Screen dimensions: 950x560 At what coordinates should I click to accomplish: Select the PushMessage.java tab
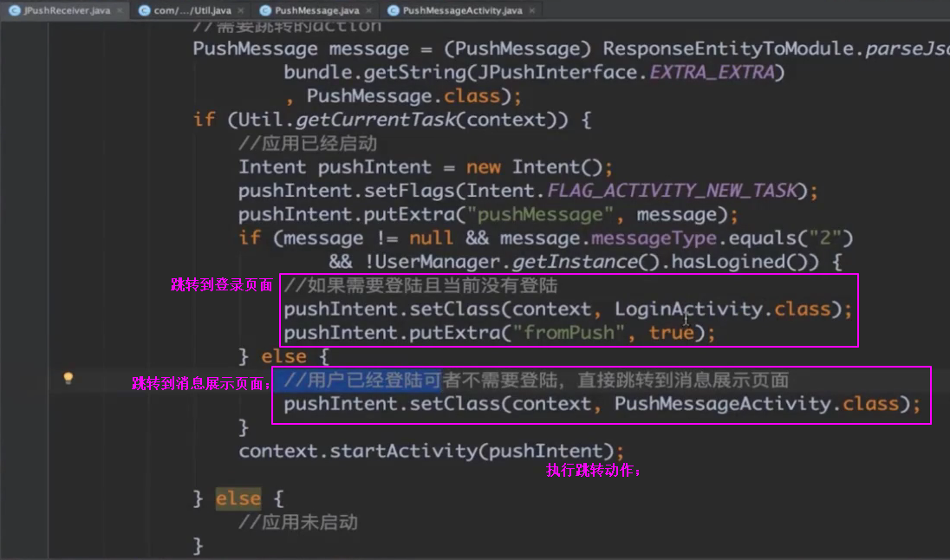(316, 10)
